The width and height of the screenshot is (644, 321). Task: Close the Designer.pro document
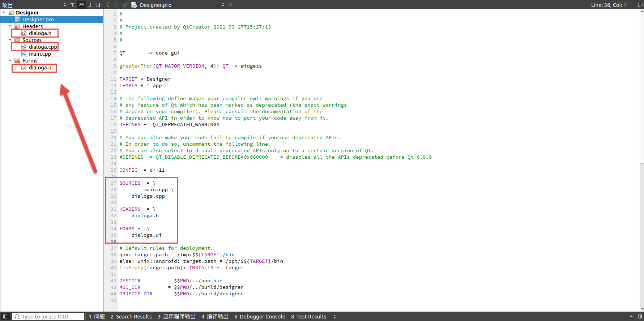click(231, 5)
